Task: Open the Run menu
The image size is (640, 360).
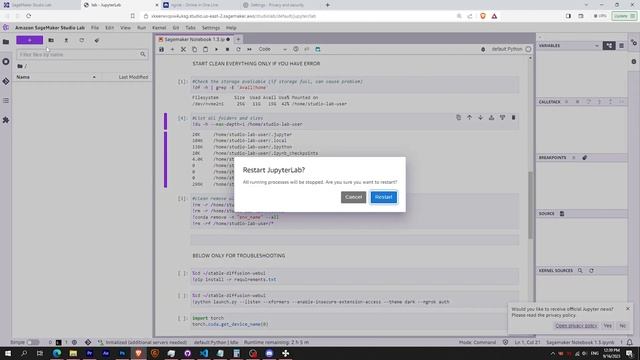Action: pos(141,28)
